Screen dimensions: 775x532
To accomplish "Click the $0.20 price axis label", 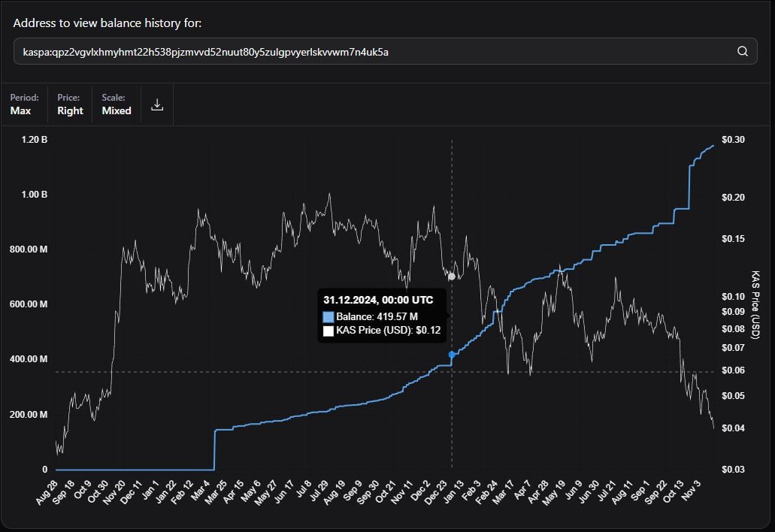I will tap(733, 198).
